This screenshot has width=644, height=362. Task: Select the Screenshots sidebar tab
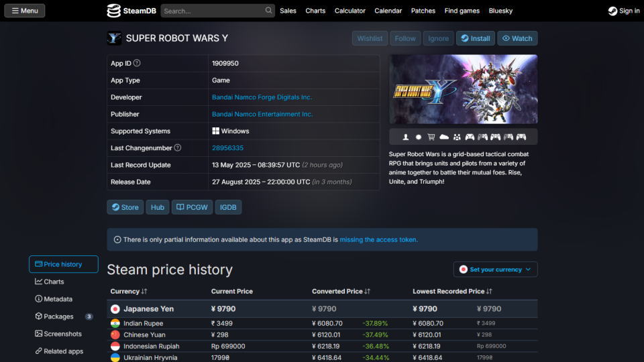(x=64, y=334)
